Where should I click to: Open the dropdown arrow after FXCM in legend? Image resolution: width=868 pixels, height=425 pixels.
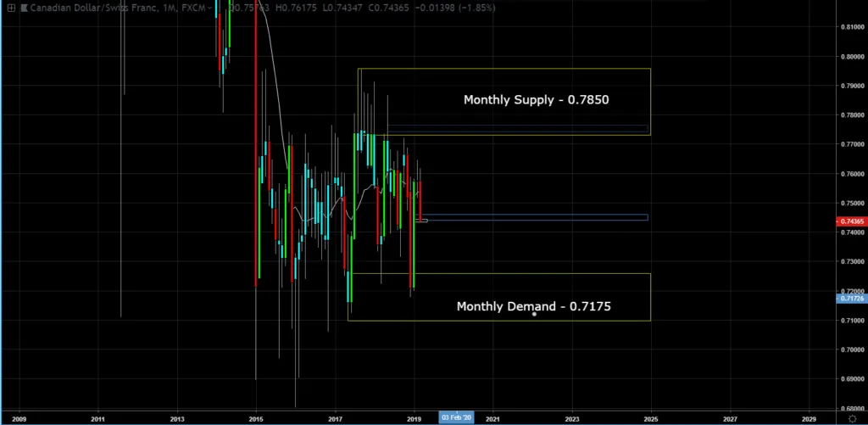click(209, 8)
